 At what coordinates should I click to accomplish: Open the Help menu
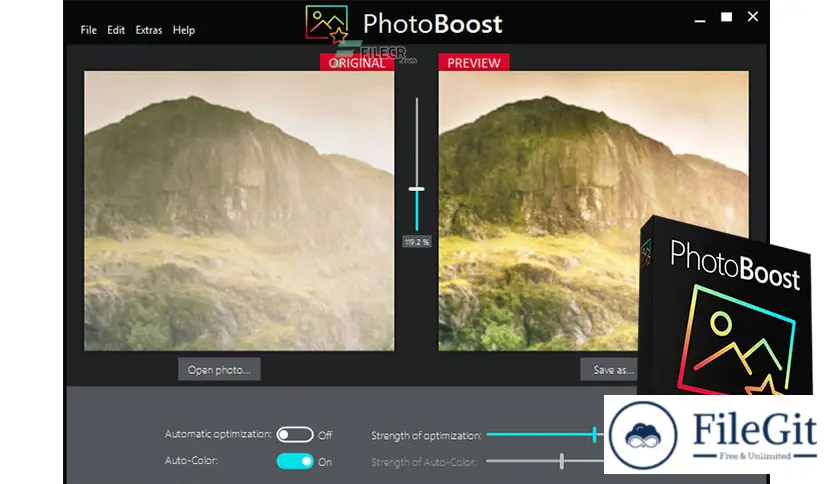[x=184, y=30]
